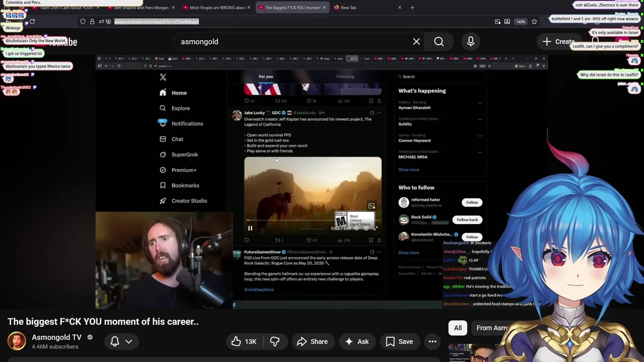Like the video showing 13K likes
Viewport: 644px width, 362px height.
point(244,341)
